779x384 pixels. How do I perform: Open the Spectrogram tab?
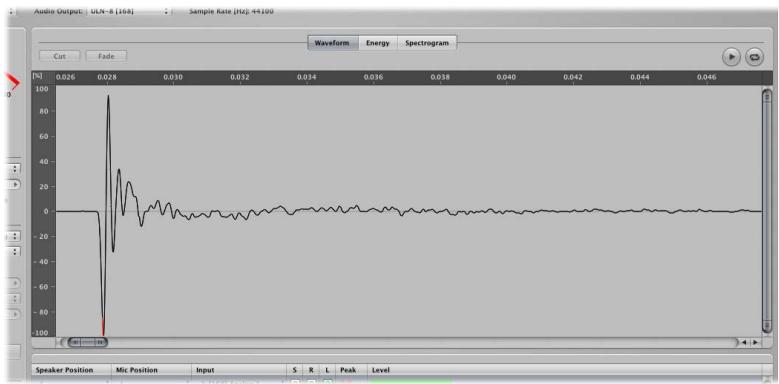427,43
